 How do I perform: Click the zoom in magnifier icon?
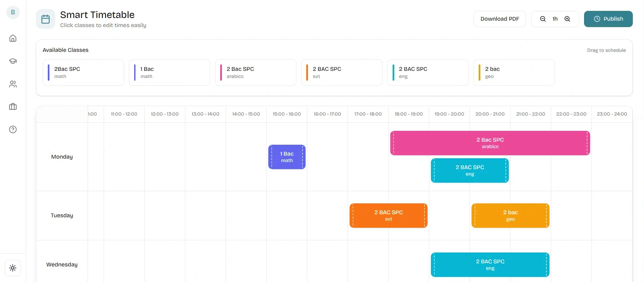567,19
